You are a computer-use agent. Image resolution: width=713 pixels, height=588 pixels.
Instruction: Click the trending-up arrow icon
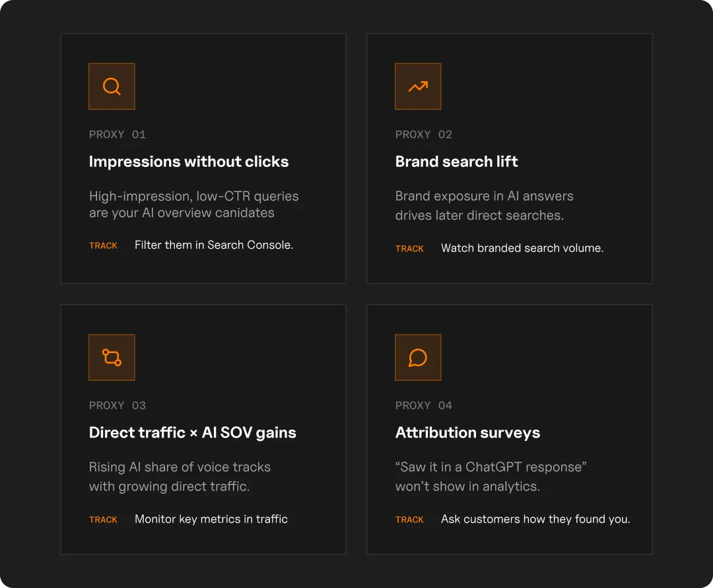coord(418,86)
